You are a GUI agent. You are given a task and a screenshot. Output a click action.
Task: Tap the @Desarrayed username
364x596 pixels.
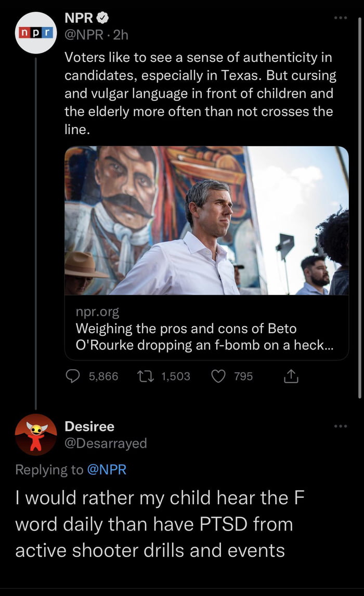[x=106, y=443]
